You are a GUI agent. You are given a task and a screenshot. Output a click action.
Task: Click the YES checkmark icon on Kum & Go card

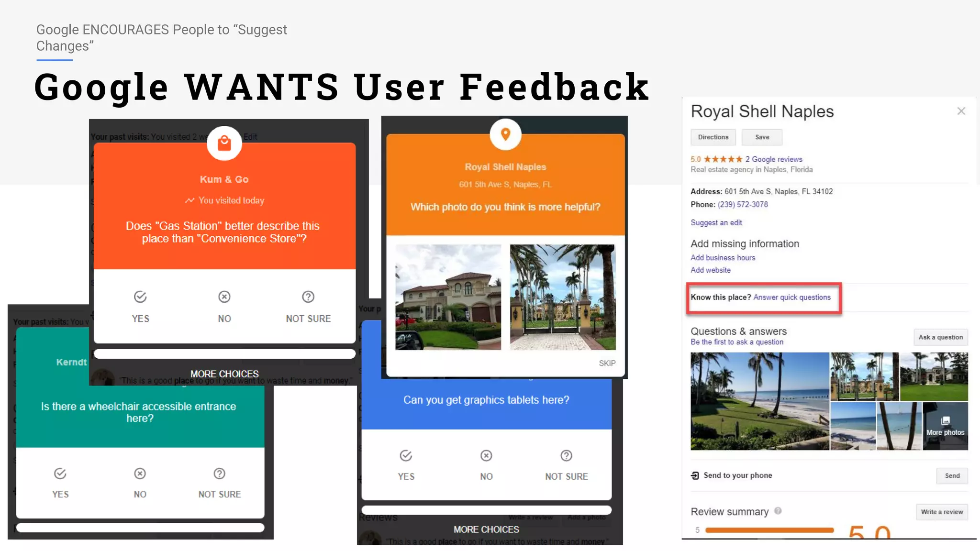[140, 297]
